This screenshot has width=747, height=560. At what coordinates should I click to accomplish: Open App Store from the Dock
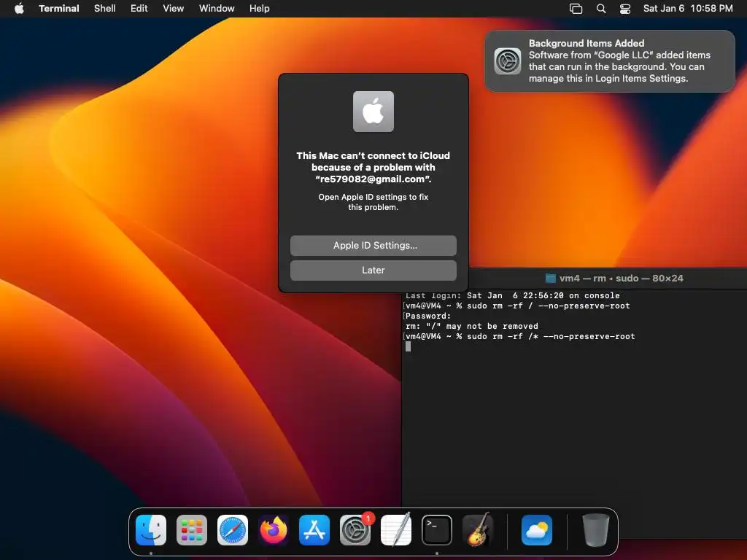[314, 530]
